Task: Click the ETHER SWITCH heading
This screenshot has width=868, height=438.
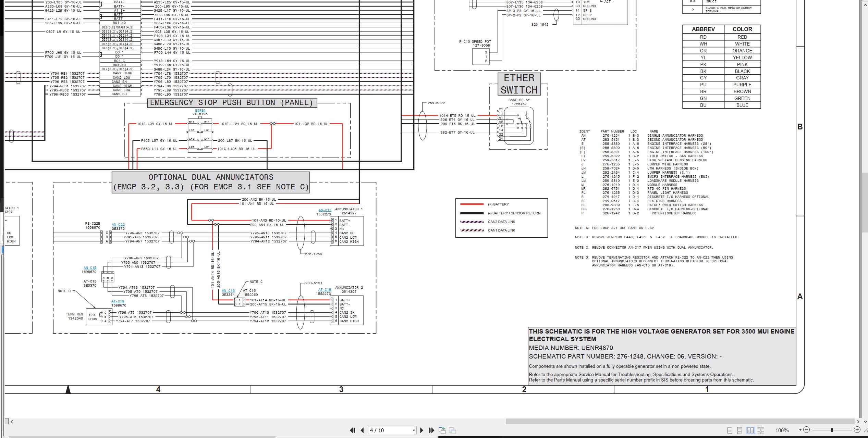Action: 519,84
